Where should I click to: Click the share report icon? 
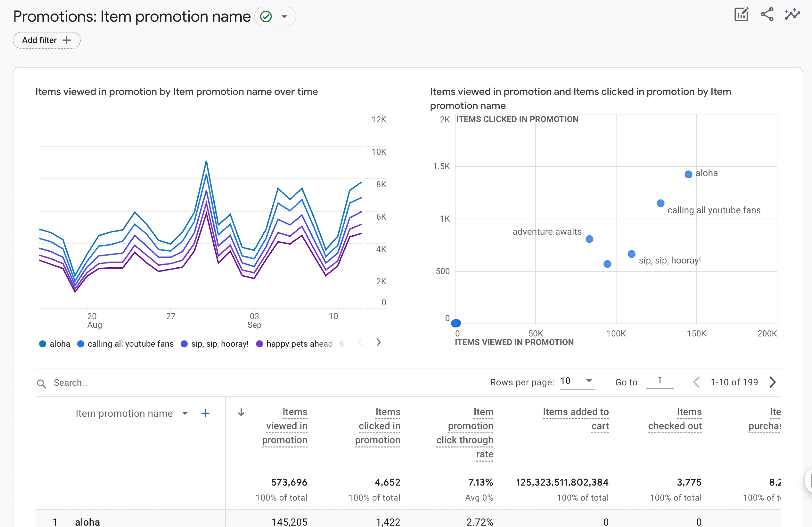767,15
